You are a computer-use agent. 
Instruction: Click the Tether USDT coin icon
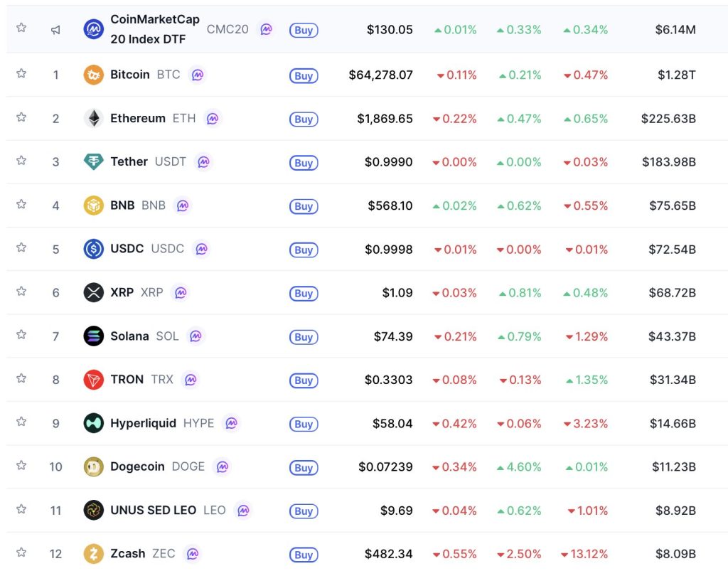[x=93, y=161]
